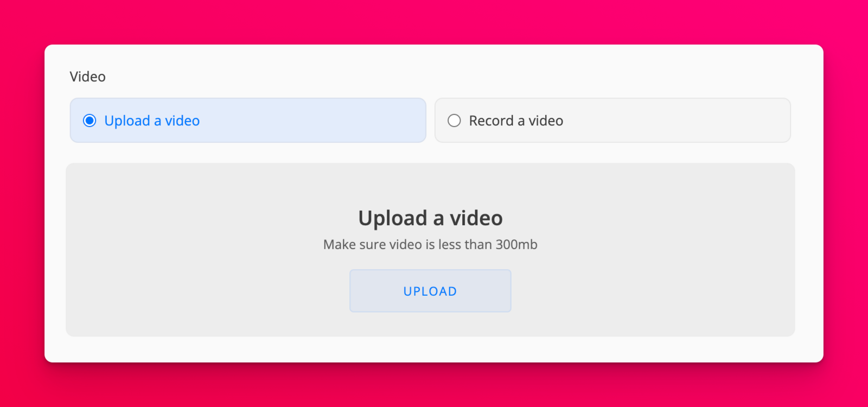Click the gray dropzone area right of the heading
The image size is (868, 407).
coord(651,218)
